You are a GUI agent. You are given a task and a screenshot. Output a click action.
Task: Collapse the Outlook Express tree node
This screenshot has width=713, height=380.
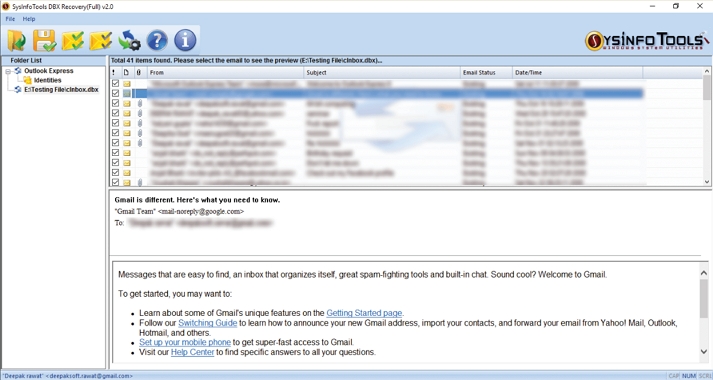8,71
